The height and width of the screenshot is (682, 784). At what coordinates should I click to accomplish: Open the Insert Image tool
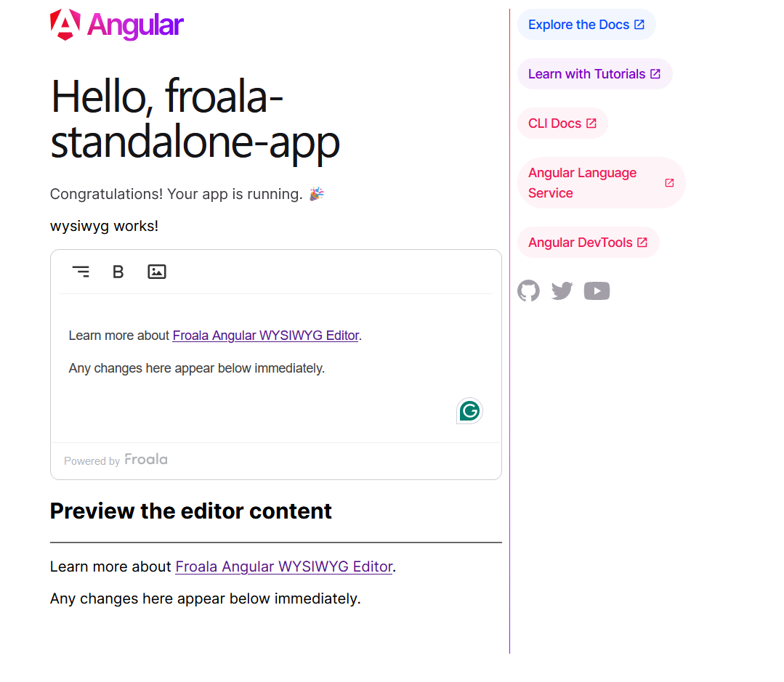click(x=157, y=271)
